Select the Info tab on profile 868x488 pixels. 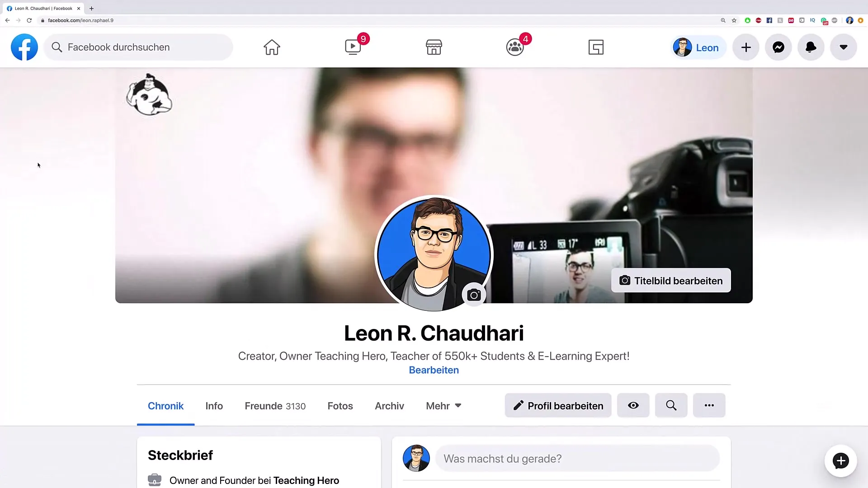pyautogui.click(x=214, y=406)
